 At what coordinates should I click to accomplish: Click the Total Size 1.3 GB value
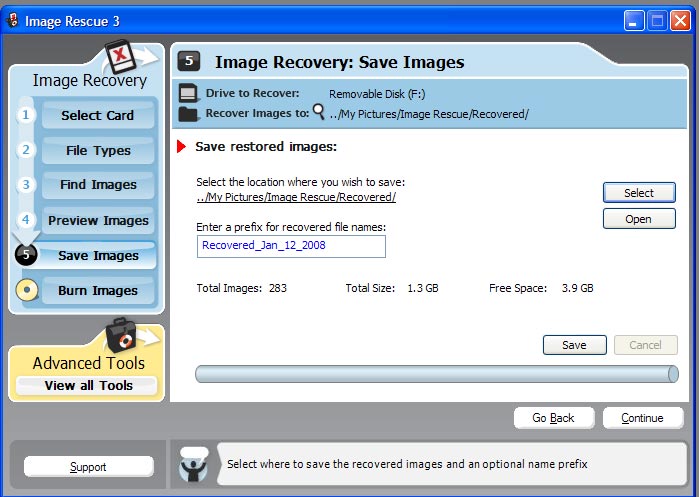click(x=423, y=288)
